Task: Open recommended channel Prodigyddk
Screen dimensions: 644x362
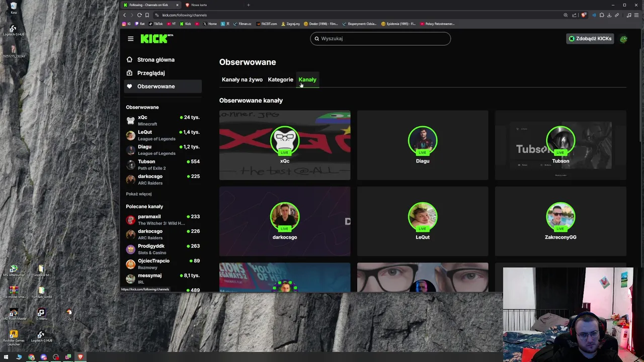Action: tap(163, 249)
